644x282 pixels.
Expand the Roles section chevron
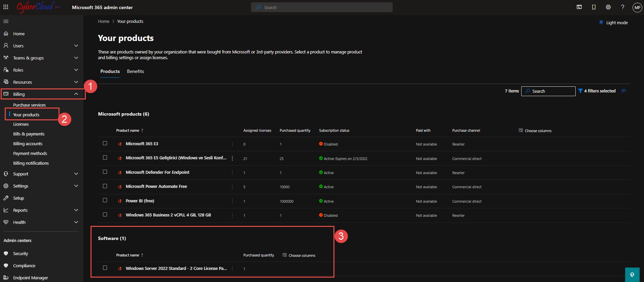(x=76, y=70)
